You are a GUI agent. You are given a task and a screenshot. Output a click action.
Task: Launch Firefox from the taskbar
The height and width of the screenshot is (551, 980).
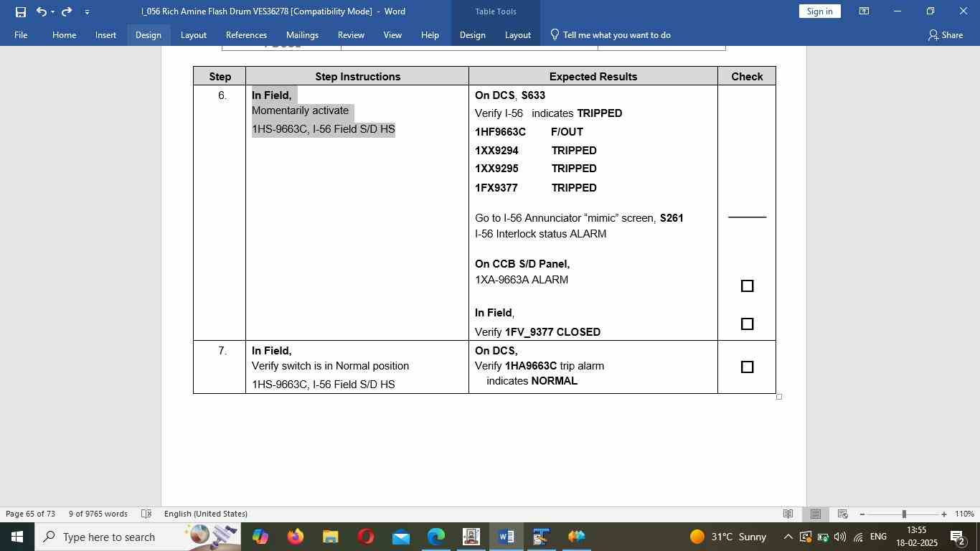295,537
